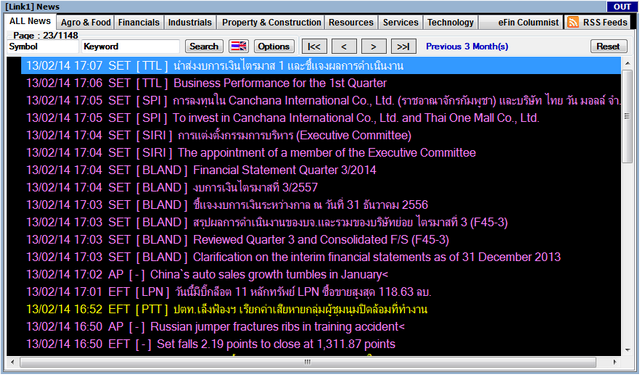
Task: Open the Financials tab
Action: pos(139,22)
